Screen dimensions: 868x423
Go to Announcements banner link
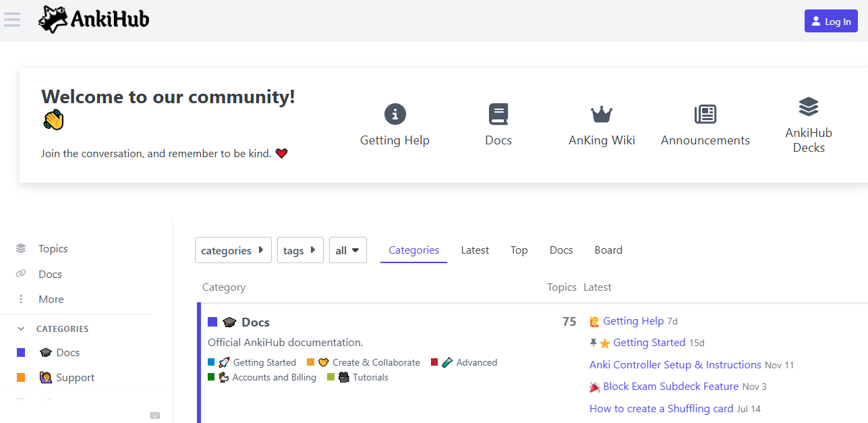pos(705,140)
